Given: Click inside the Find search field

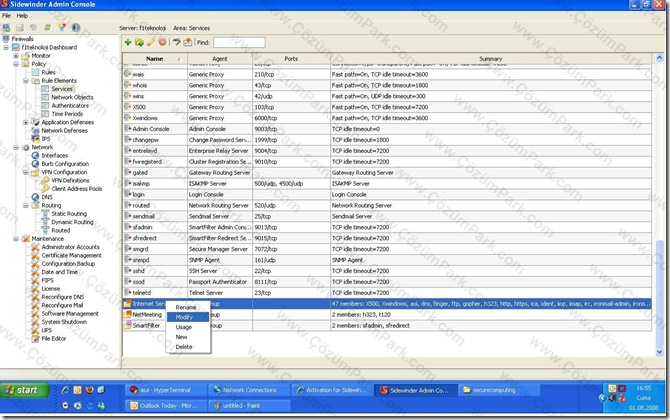Looking at the screenshot, I should coord(239,42).
